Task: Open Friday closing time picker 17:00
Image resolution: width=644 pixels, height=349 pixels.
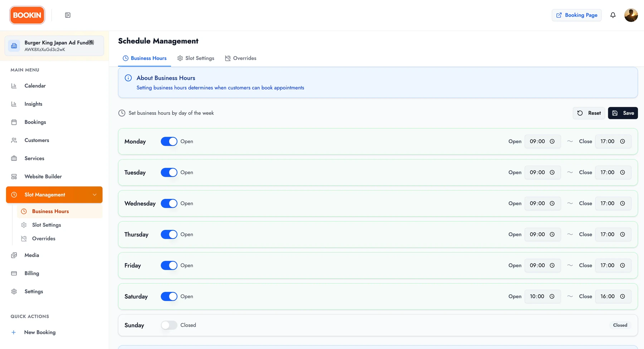Action: pyautogui.click(x=613, y=265)
